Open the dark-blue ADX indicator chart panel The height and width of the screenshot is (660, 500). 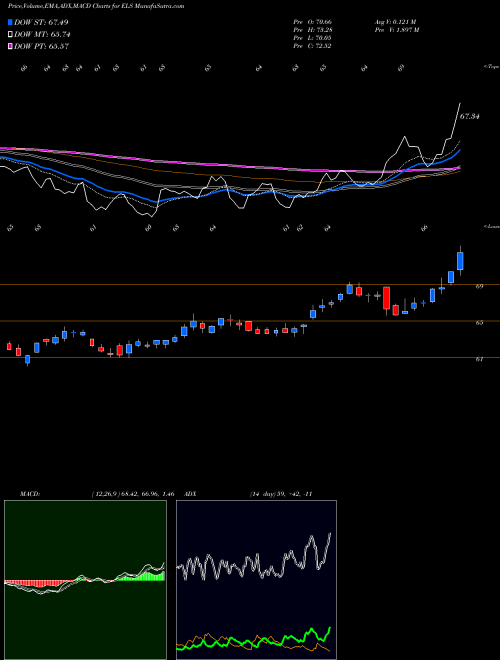(256, 580)
